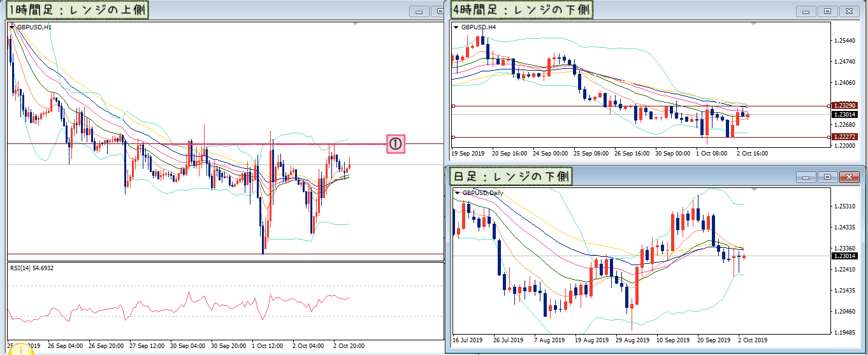Screen dimensions: 868x355
Task: Click chart shift triangle marker in H1 chart
Action: point(355,24)
